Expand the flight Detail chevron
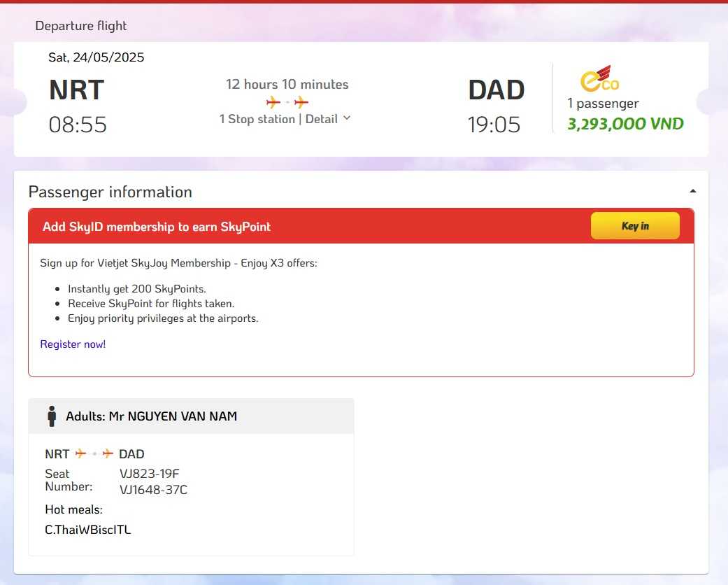728x585 pixels. point(345,118)
